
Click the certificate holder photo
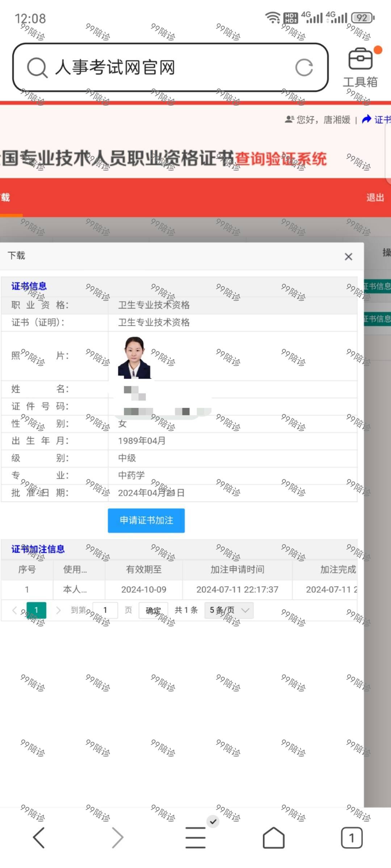134,357
